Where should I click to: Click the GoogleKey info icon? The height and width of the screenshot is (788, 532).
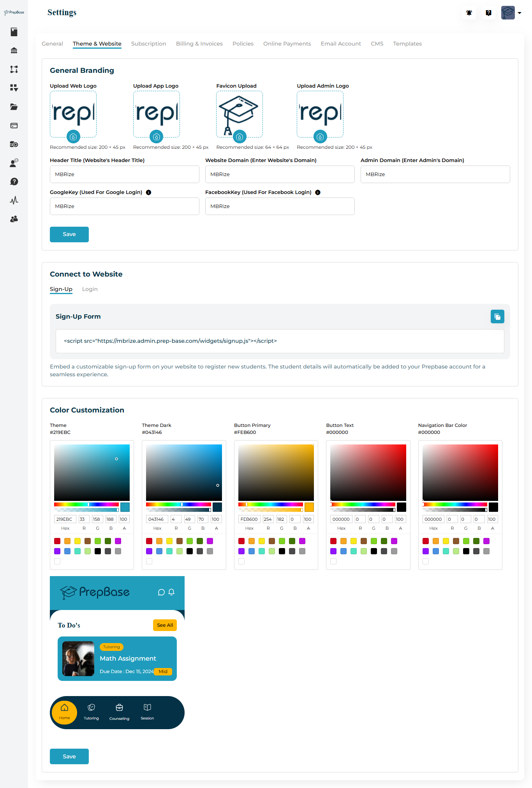pos(148,192)
